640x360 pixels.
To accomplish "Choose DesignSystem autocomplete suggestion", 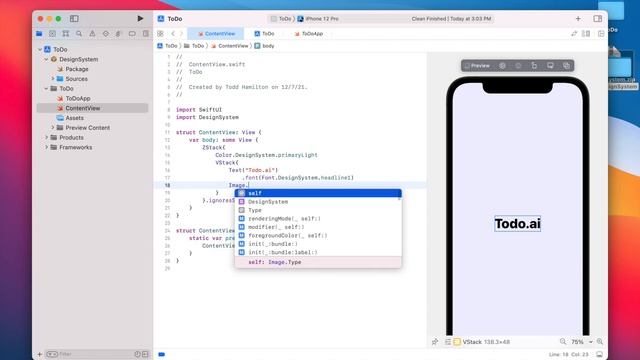I will pos(318,202).
